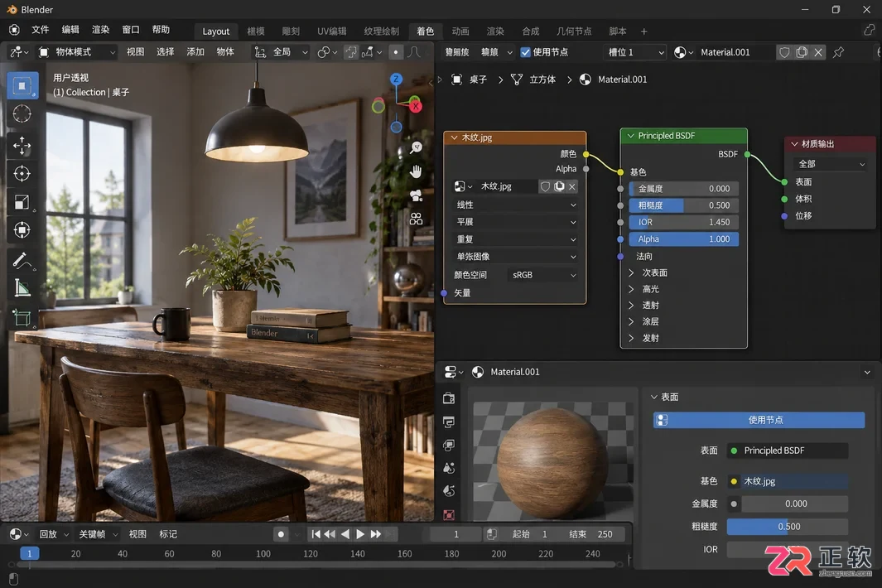Open the 文件 menu

40,30
